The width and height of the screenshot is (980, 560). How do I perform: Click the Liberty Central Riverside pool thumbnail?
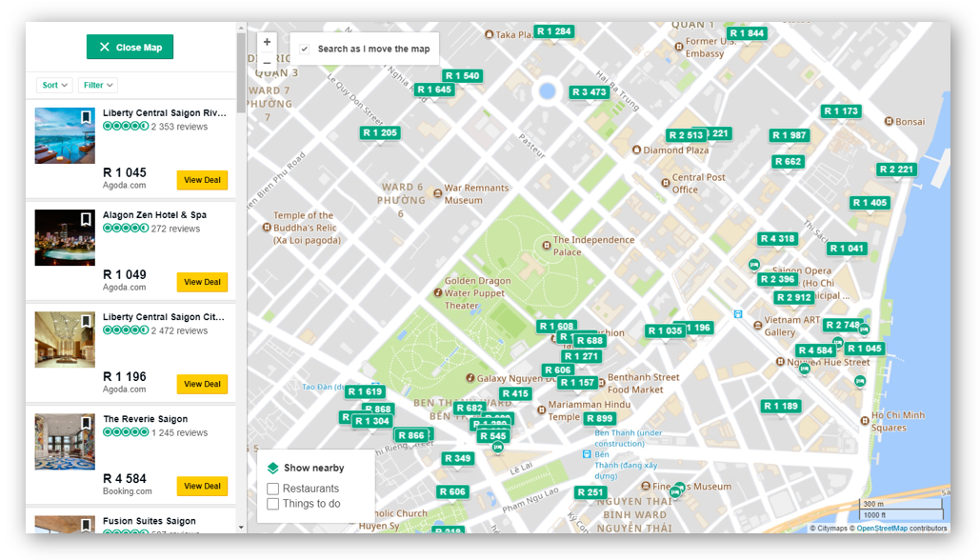65,135
